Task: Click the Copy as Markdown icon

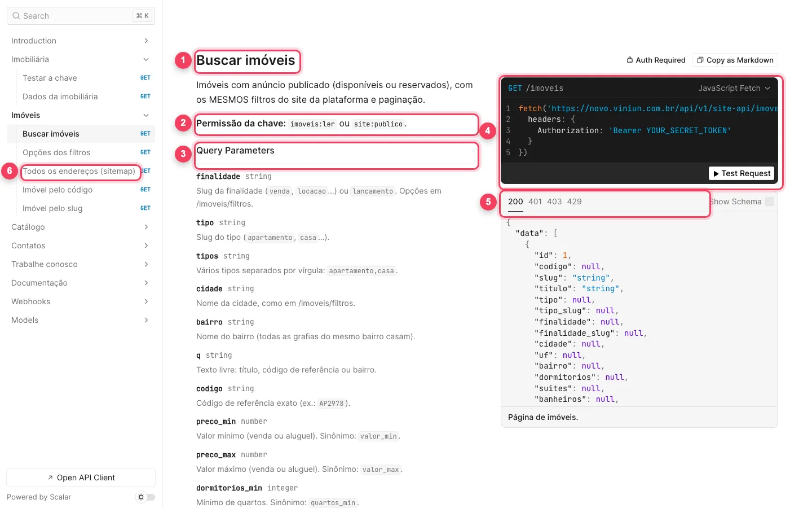Action: tap(700, 60)
